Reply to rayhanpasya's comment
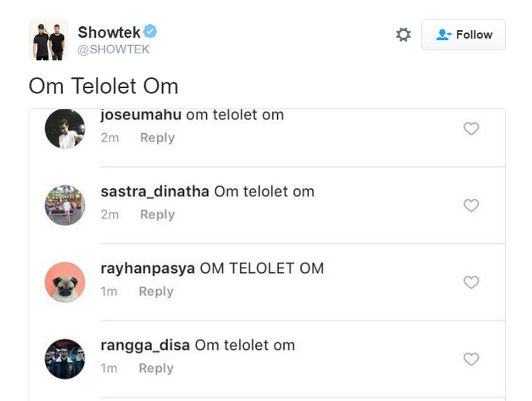Screen dimensions: 532x401 tap(156, 292)
